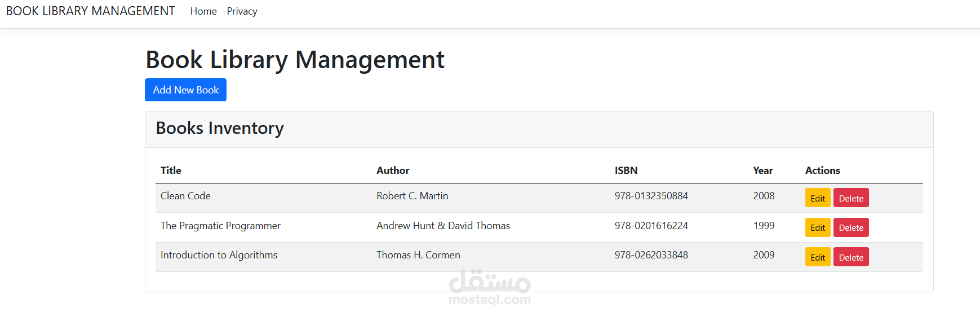Image resolution: width=980 pixels, height=313 pixels.
Task: Click the Actions column header
Action: pos(822,171)
